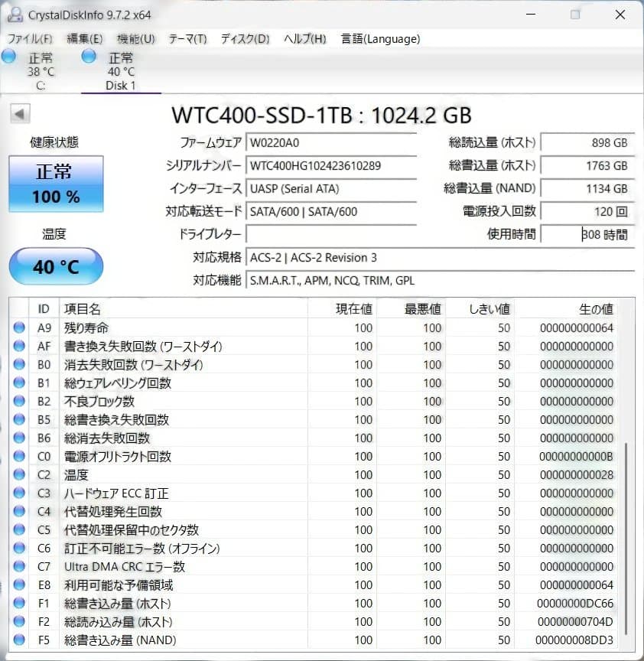Open the 機能(U) menu
The height and width of the screenshot is (661, 644).
tap(135, 39)
